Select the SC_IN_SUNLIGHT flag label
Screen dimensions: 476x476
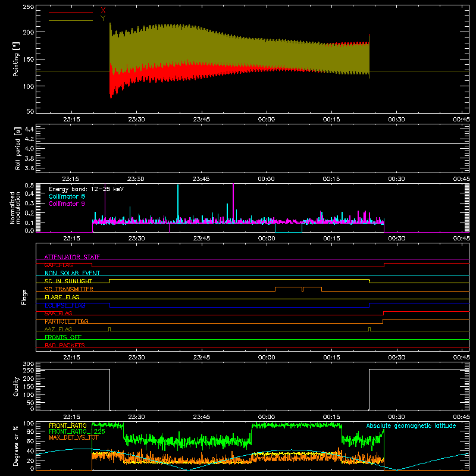pyautogui.click(x=68, y=281)
